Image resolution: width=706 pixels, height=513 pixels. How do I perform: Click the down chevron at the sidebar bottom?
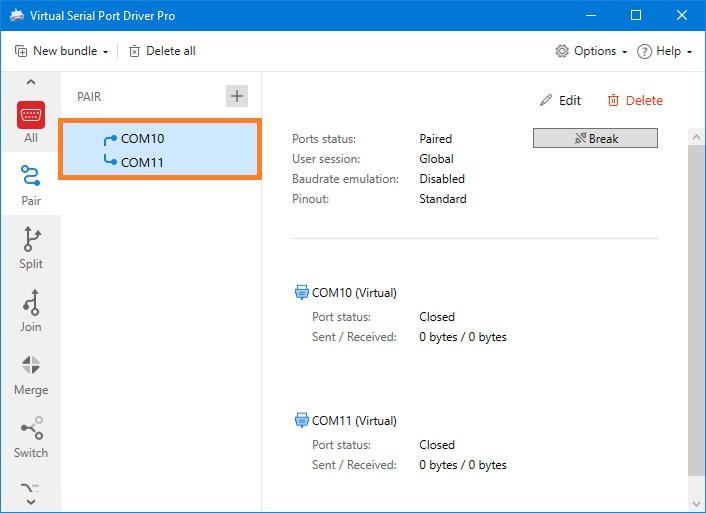pos(31,502)
